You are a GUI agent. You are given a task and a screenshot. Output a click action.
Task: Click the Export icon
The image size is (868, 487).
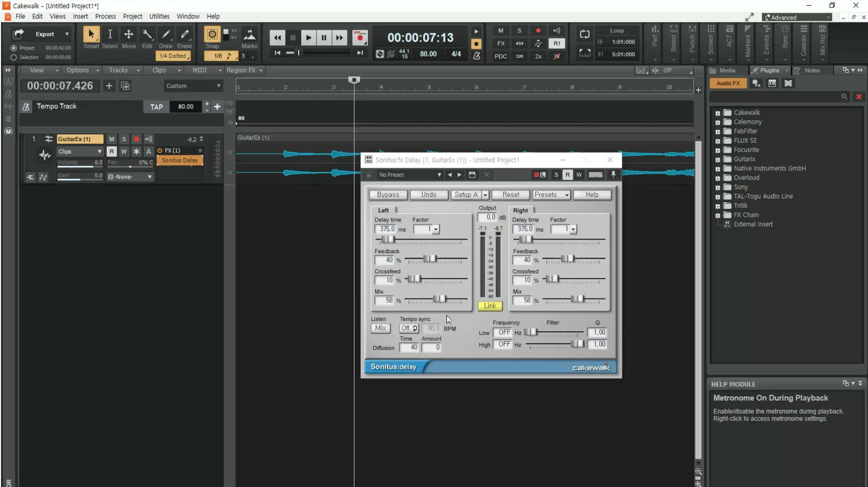coord(18,34)
